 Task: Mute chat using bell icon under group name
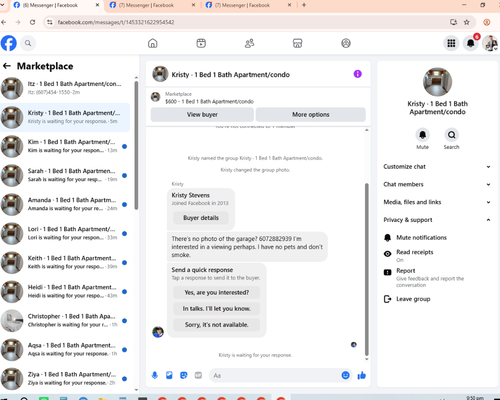422,135
